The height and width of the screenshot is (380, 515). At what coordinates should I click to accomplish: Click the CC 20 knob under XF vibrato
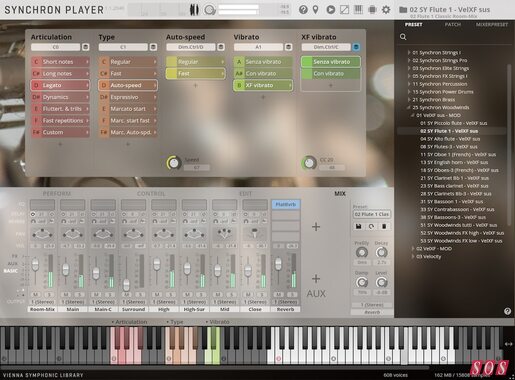(309, 163)
